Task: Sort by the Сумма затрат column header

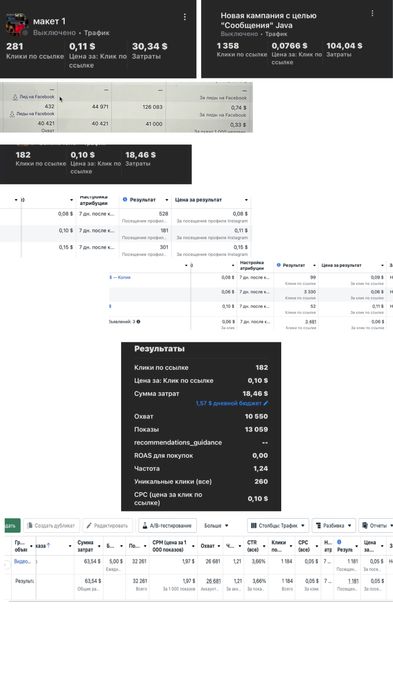Action: [86, 546]
